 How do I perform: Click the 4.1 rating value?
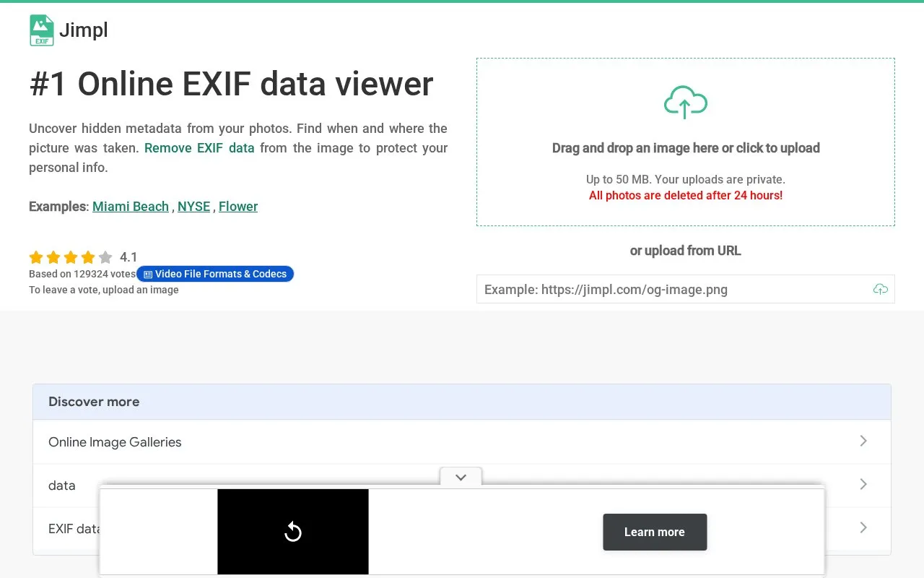[128, 257]
